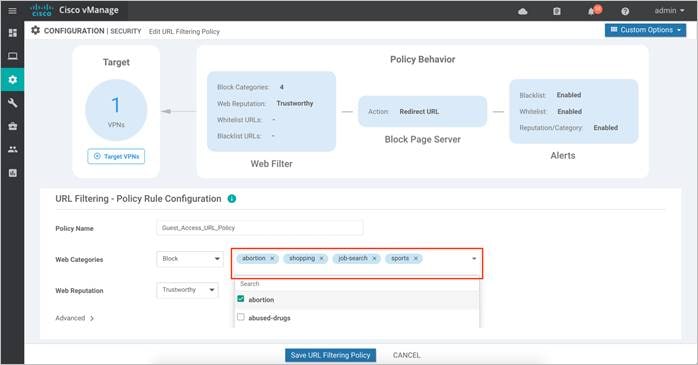Viewport: 698px width, 365px height.
Task: Open the Monitor sidebar icon
Action: tap(12, 56)
